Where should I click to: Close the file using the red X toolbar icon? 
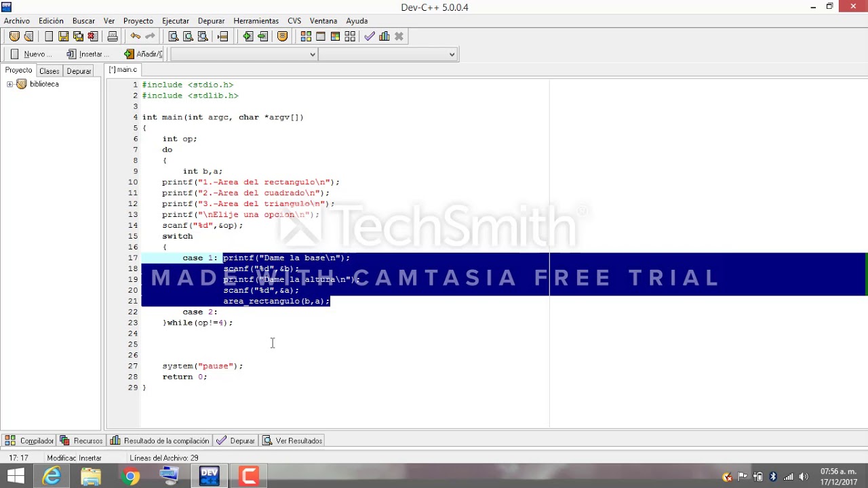93,37
